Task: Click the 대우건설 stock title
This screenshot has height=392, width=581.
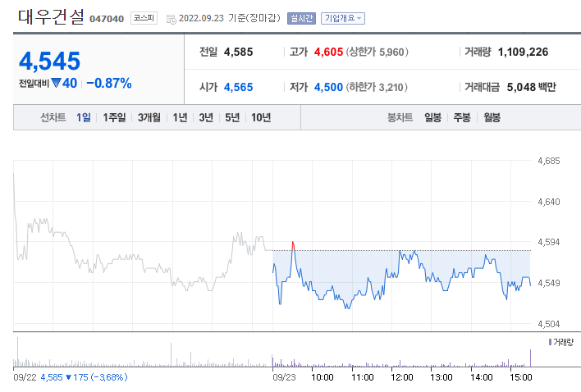Action: pyautogui.click(x=51, y=17)
